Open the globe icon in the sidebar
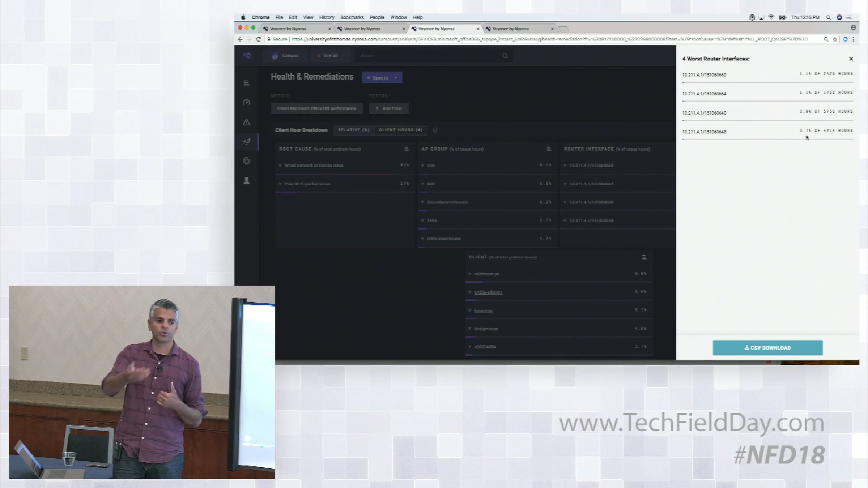Image resolution: width=868 pixels, height=488 pixels. pos(247,161)
